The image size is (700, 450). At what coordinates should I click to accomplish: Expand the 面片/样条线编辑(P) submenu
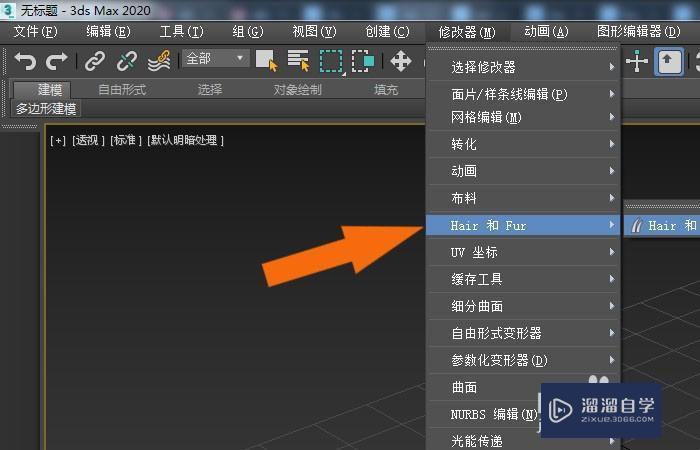(523, 94)
